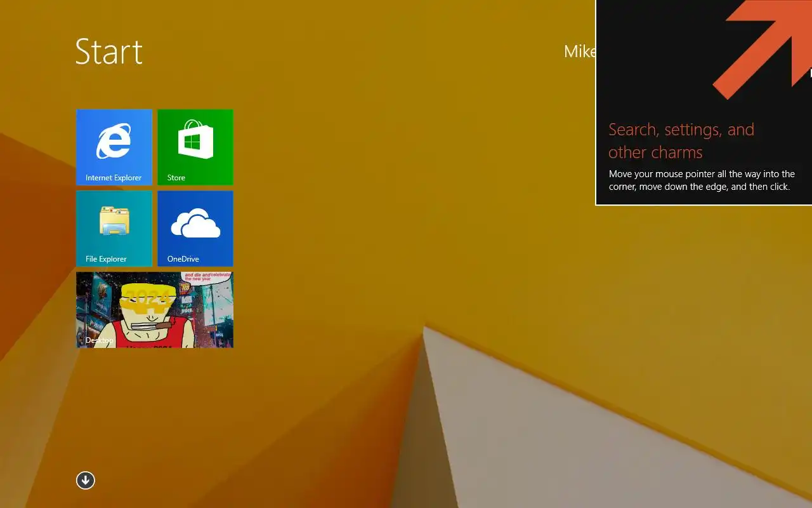
Task: Open the Internet Explorer tile
Action: pos(114,147)
